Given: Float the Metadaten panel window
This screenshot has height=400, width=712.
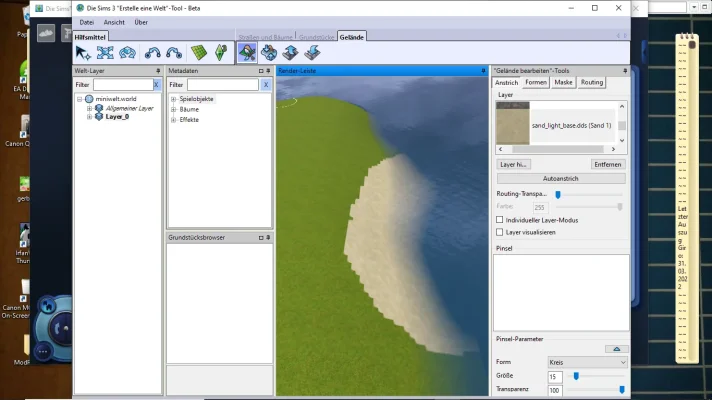Looking at the screenshot, I should coord(261,71).
